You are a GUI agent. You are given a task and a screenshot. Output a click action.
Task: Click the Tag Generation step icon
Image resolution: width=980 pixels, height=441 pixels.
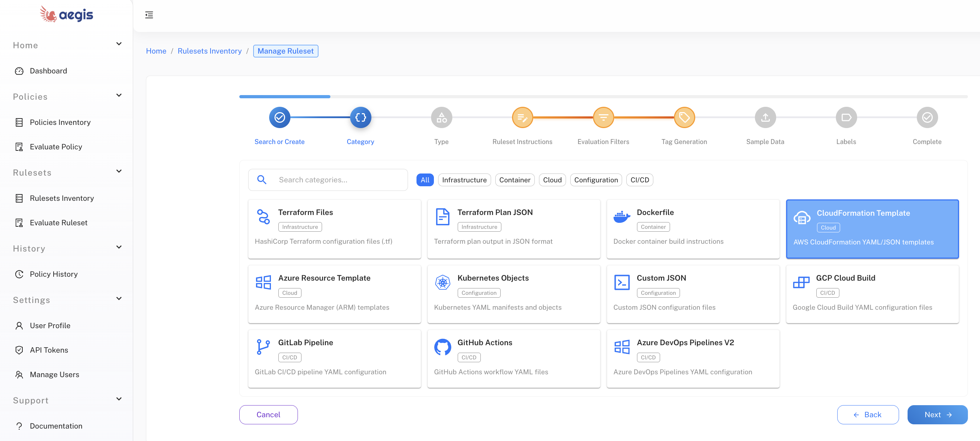pyautogui.click(x=685, y=117)
